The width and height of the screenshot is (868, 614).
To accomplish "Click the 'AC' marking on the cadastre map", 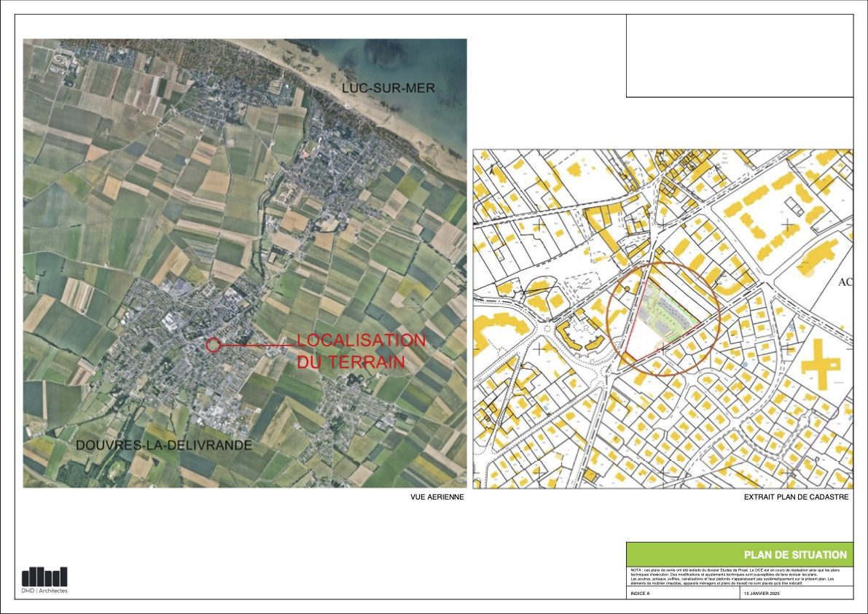I will point(845,283).
